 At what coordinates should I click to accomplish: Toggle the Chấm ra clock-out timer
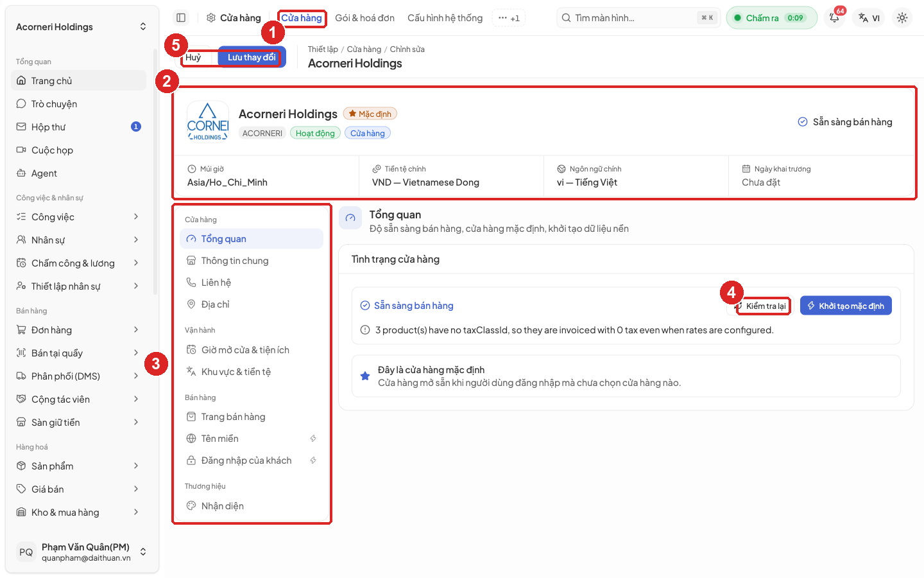(771, 18)
